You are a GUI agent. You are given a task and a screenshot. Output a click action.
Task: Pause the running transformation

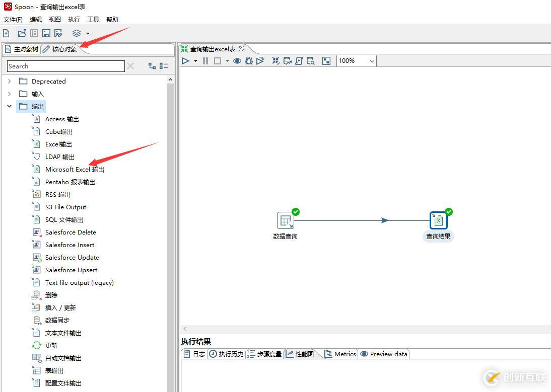coord(205,61)
